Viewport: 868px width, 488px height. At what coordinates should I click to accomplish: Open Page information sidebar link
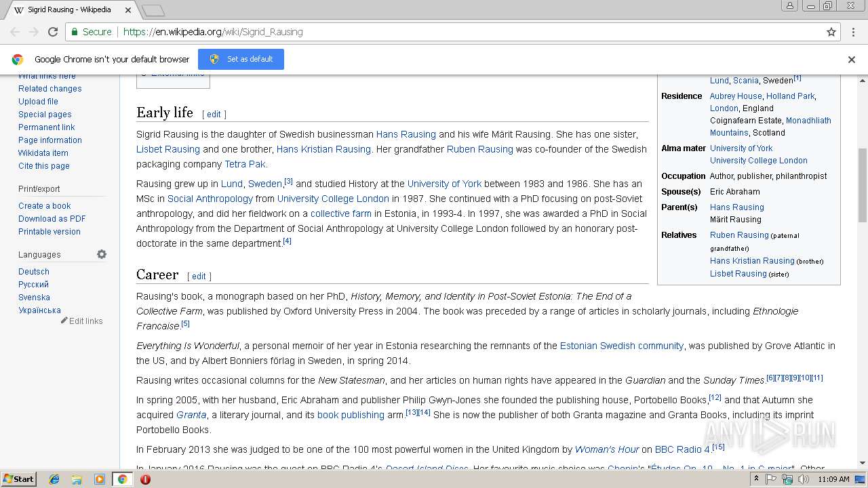(x=50, y=140)
